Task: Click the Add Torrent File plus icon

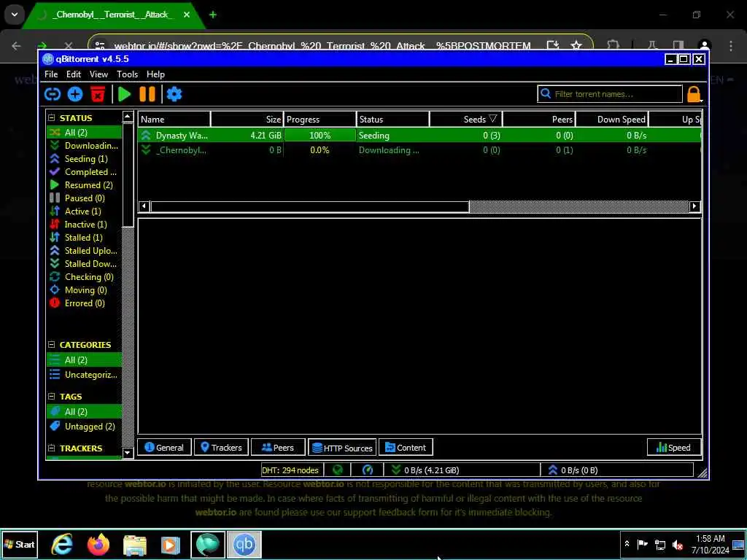Action: (x=75, y=94)
